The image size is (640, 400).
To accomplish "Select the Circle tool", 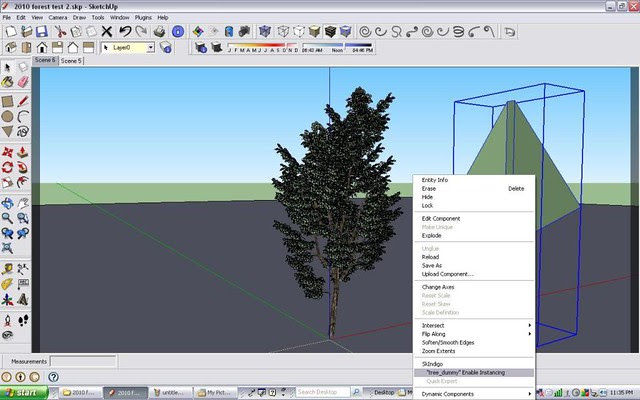I will pyautogui.click(x=7, y=116).
